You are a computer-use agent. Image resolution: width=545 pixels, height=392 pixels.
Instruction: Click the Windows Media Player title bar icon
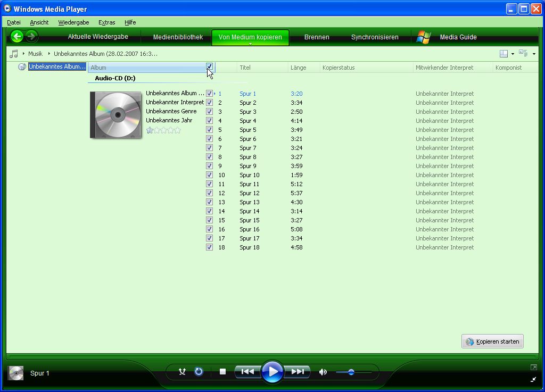pos(7,9)
